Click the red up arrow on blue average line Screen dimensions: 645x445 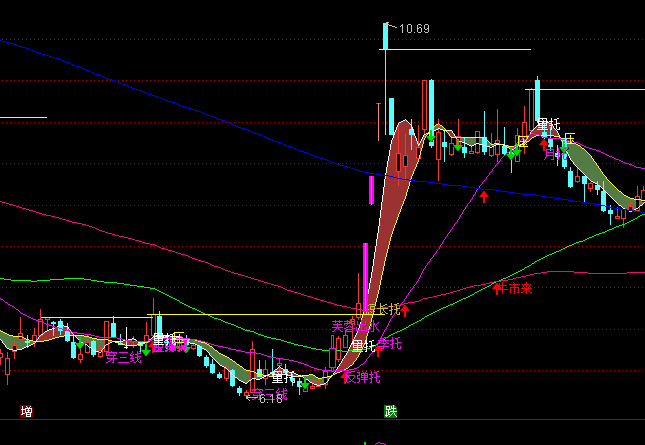point(484,196)
